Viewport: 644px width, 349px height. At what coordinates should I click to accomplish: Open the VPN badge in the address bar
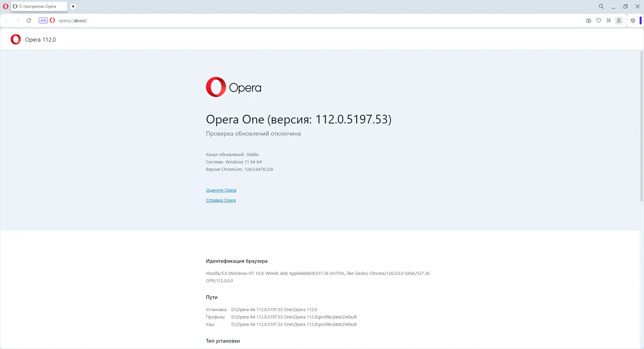(43, 20)
